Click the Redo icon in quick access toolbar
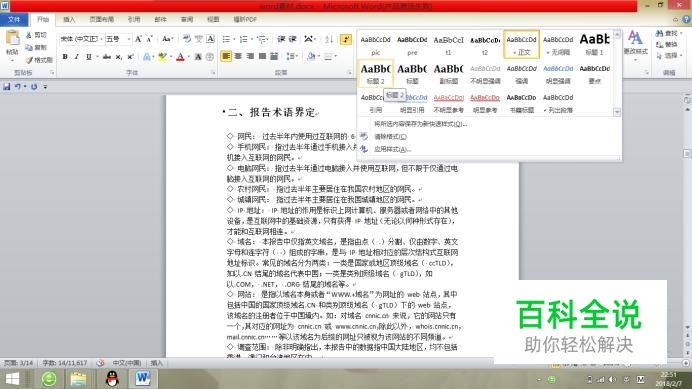The height and width of the screenshot is (389, 692). [34, 87]
